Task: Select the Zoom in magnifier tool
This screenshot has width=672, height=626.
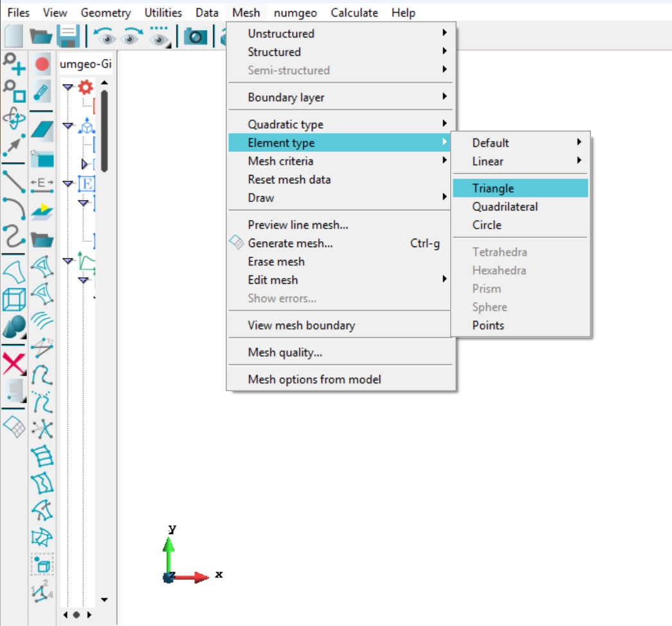Action: pos(14,64)
